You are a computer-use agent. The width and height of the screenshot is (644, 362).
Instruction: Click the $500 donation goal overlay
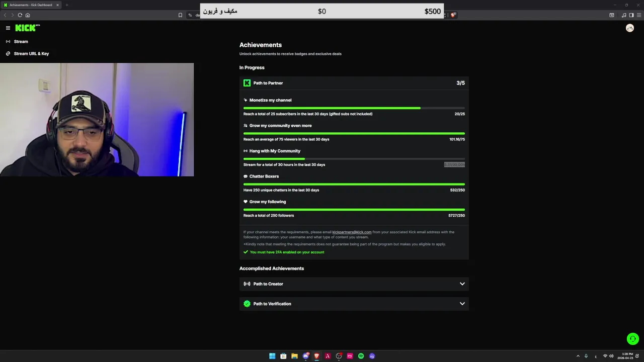click(x=322, y=11)
